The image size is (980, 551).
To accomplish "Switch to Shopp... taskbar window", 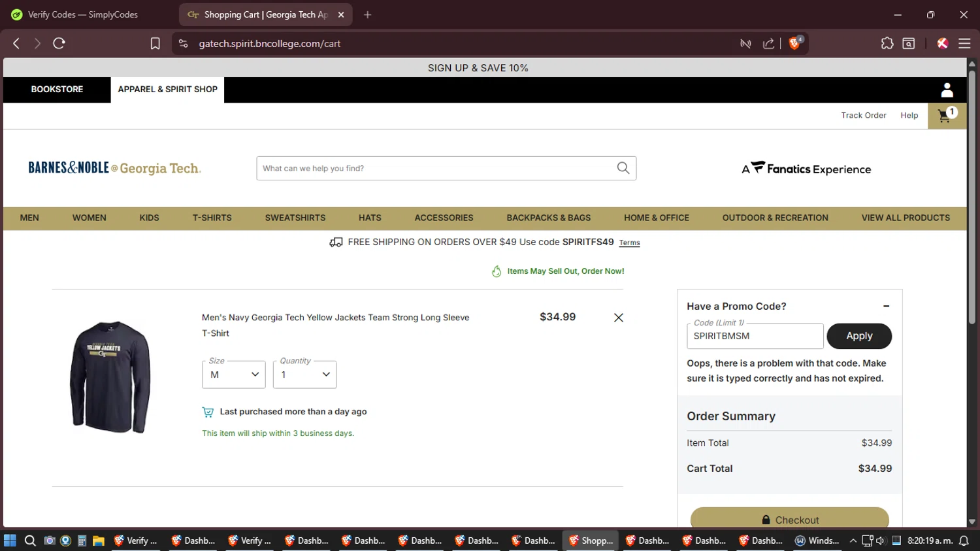I will pos(591,541).
